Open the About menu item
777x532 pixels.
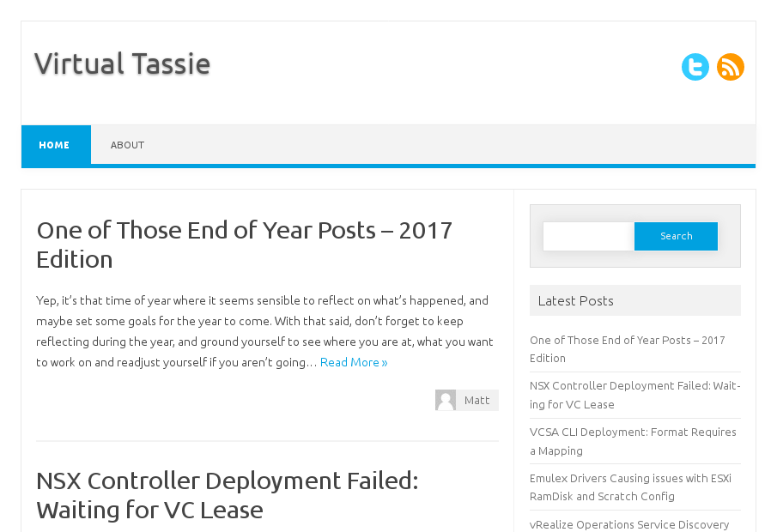point(127,145)
